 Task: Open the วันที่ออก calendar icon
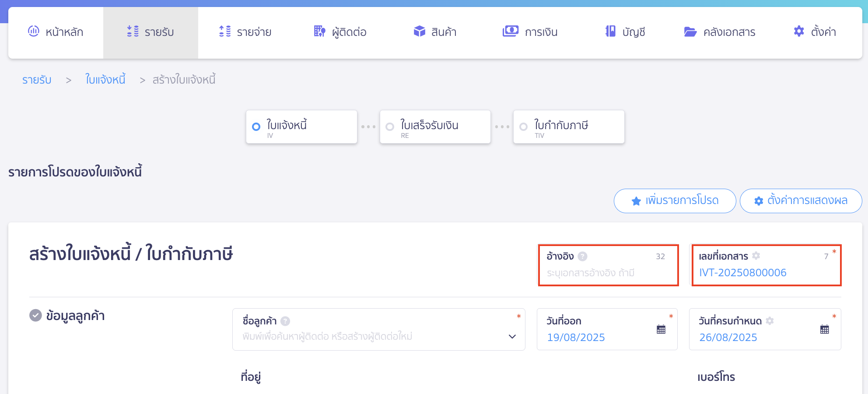[x=661, y=330]
